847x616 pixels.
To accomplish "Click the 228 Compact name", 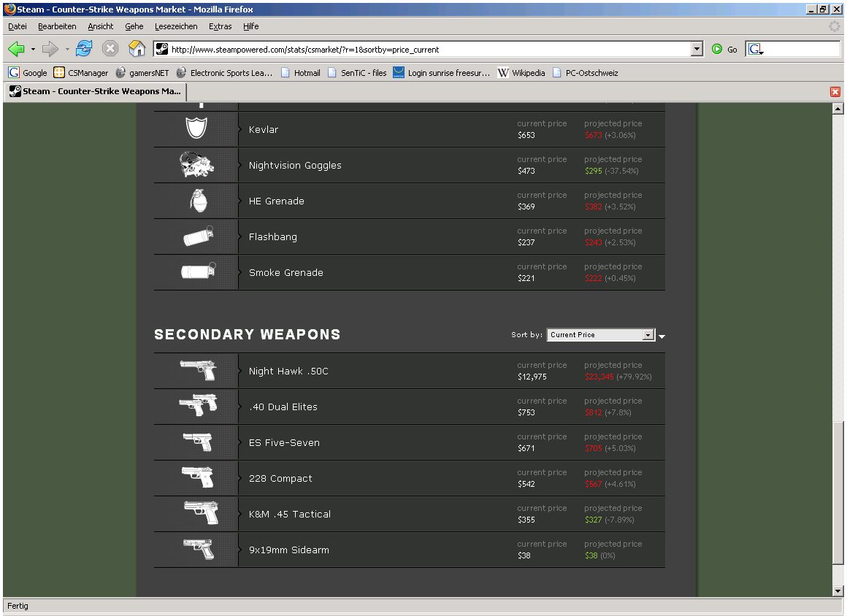I will [280, 478].
